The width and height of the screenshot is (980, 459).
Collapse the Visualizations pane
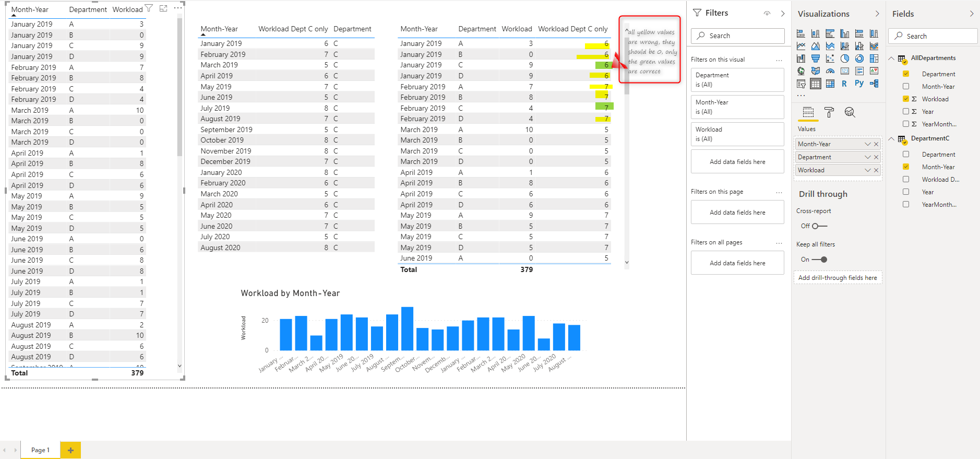pos(877,14)
